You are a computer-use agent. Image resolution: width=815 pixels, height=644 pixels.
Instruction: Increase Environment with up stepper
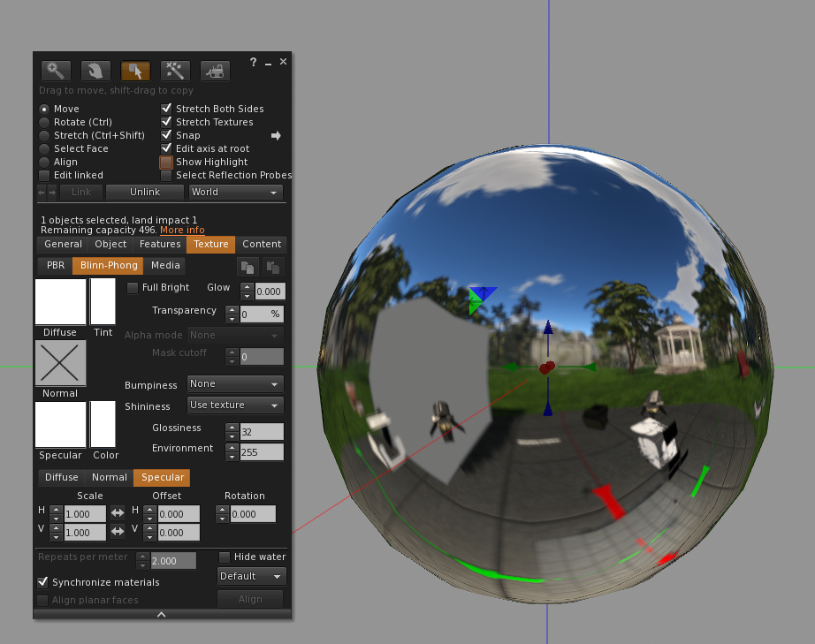tap(232, 448)
